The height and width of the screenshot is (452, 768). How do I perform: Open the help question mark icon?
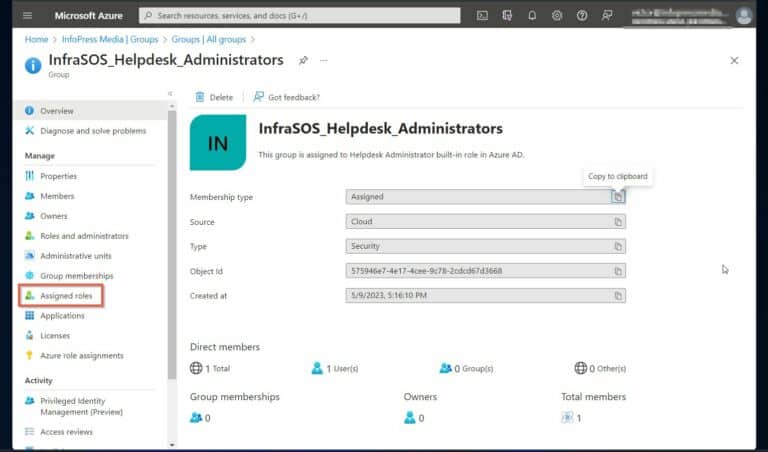(x=582, y=16)
